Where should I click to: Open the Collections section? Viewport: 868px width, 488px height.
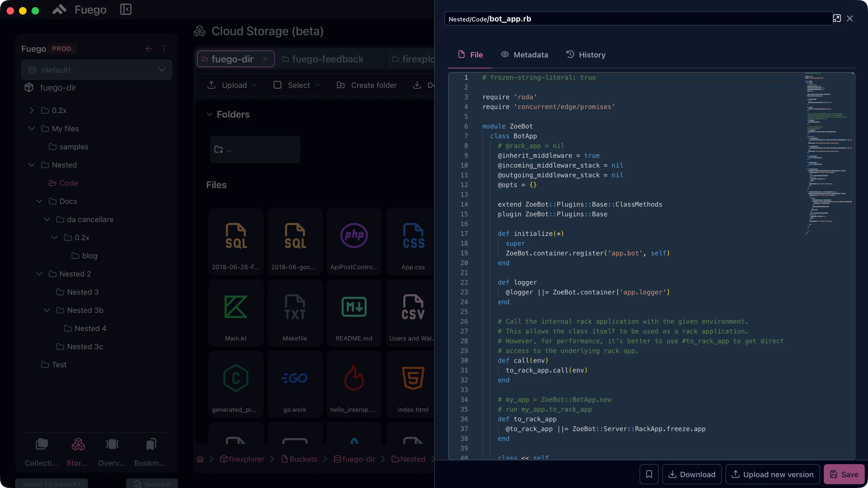(x=42, y=452)
